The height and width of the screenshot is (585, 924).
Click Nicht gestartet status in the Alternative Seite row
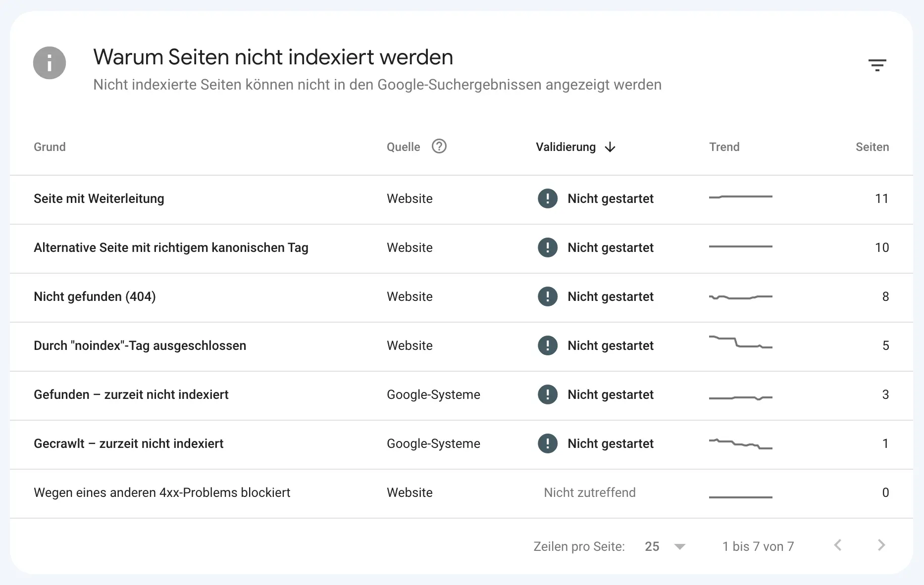[x=611, y=247]
